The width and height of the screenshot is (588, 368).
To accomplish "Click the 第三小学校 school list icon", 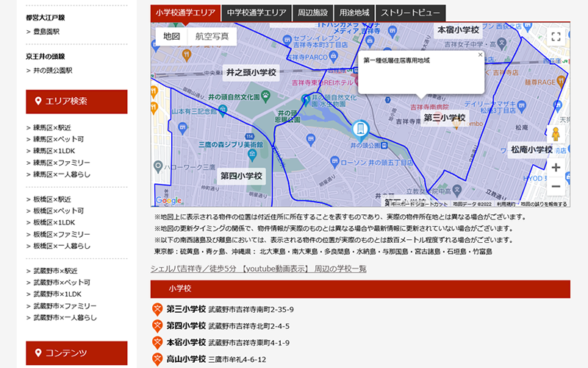I will click(157, 309).
